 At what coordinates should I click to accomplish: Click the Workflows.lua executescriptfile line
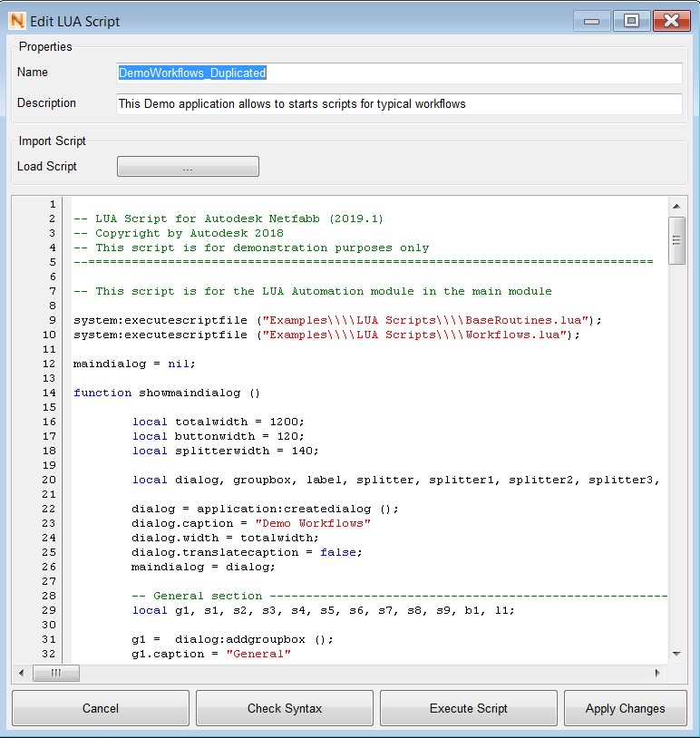pyautogui.click(x=326, y=335)
